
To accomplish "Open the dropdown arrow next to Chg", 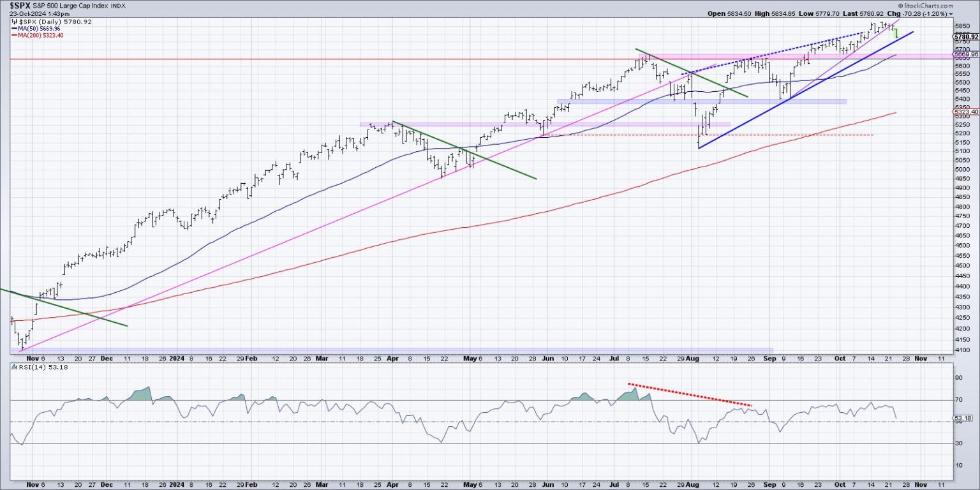I will point(950,13).
